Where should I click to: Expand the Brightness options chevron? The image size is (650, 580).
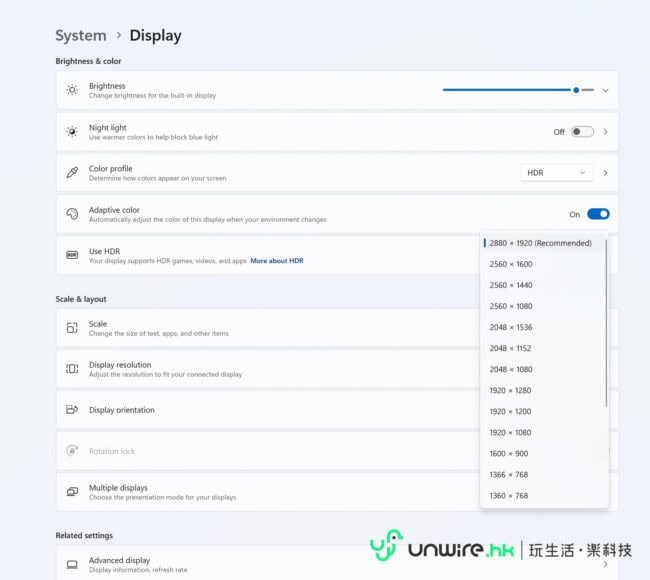(605, 90)
